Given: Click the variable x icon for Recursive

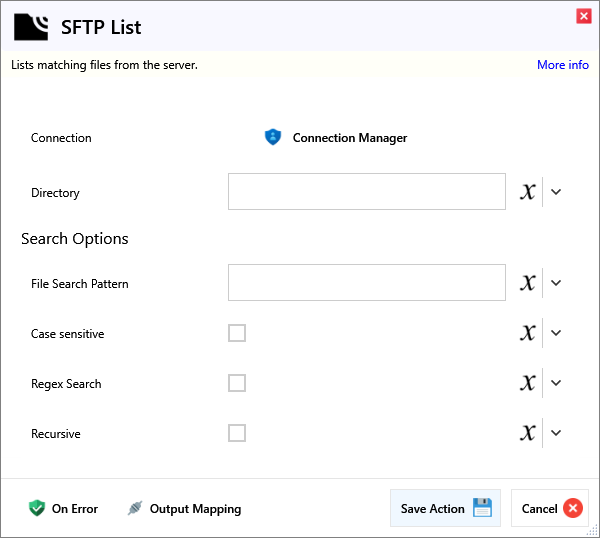Looking at the screenshot, I should [528, 433].
